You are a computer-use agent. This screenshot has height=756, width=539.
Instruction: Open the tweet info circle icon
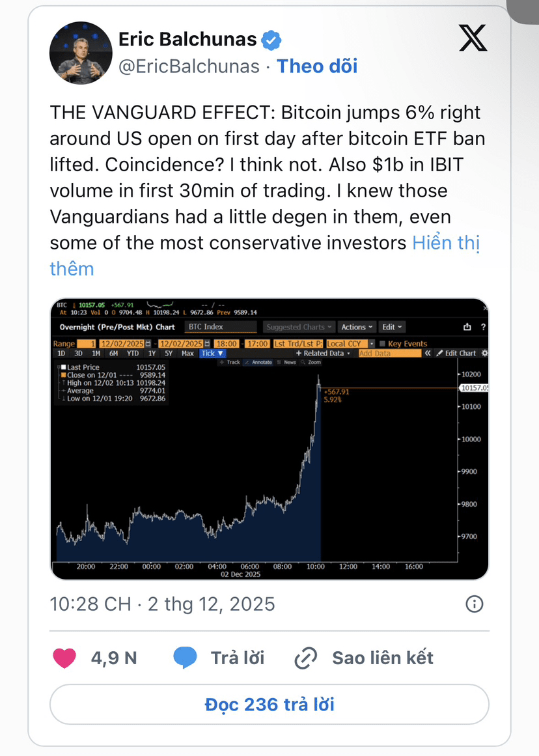click(x=475, y=604)
